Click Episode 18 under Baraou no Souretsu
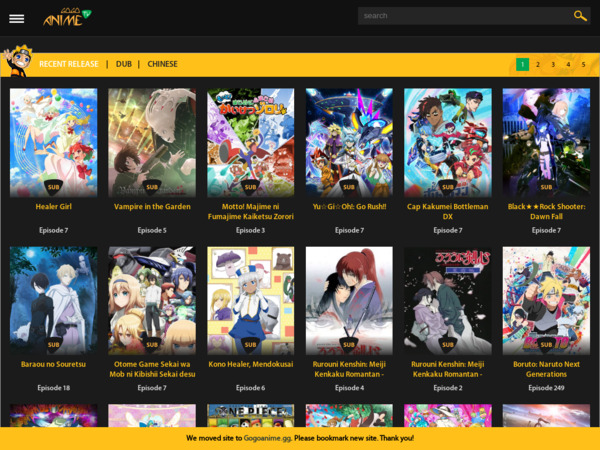600x450 pixels. point(54,388)
